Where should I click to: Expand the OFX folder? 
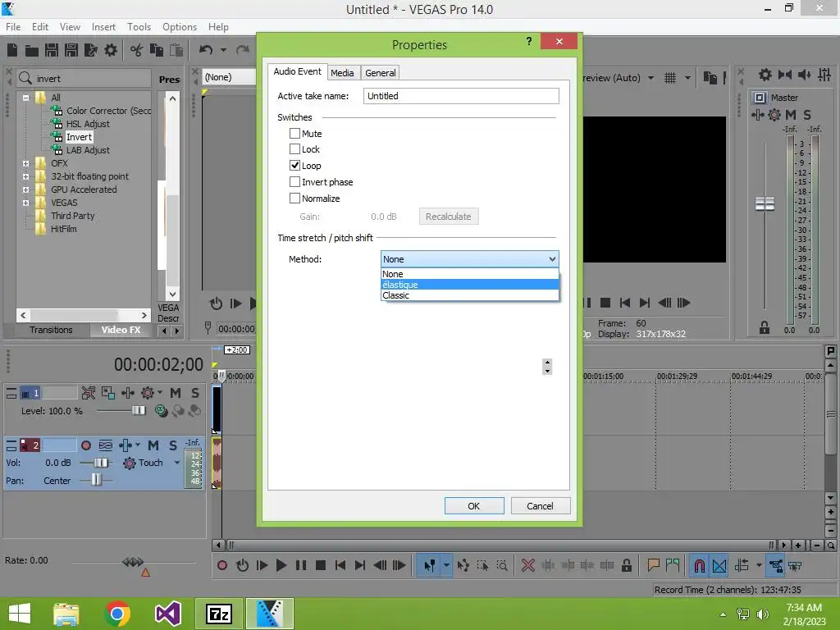point(25,163)
